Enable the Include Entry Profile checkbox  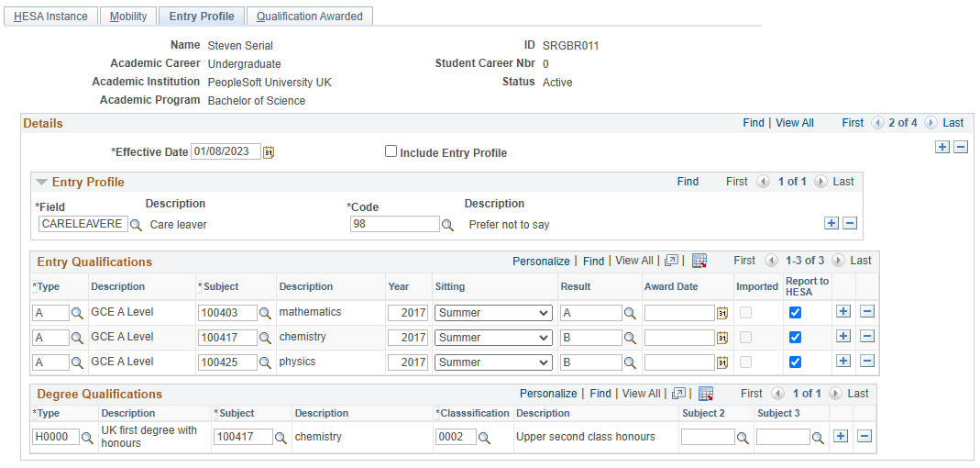391,152
